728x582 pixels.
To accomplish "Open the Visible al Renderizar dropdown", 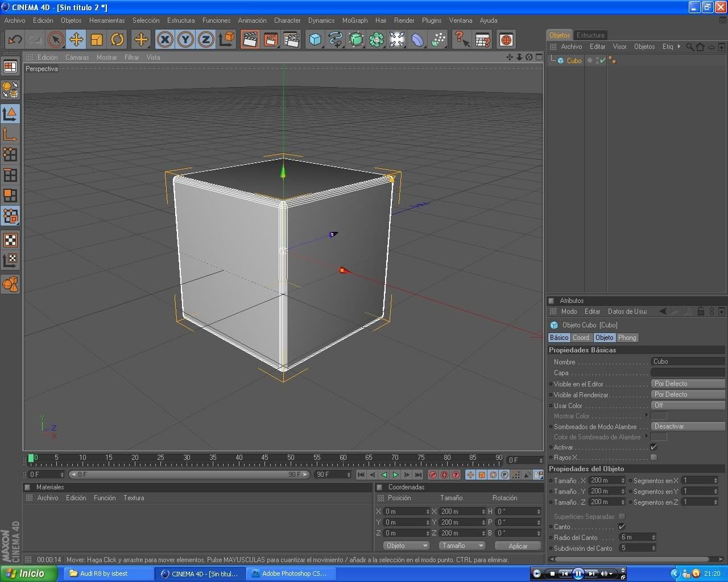I will (x=688, y=394).
